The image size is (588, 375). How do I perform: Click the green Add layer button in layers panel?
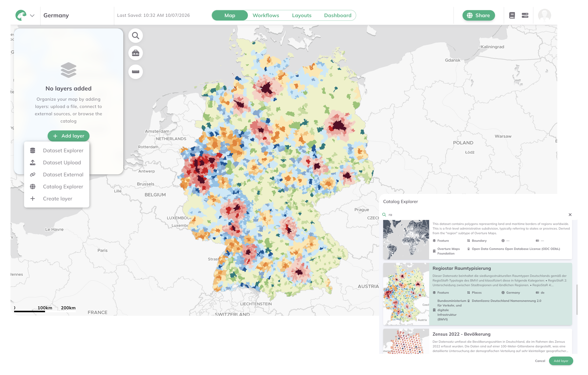point(68,136)
